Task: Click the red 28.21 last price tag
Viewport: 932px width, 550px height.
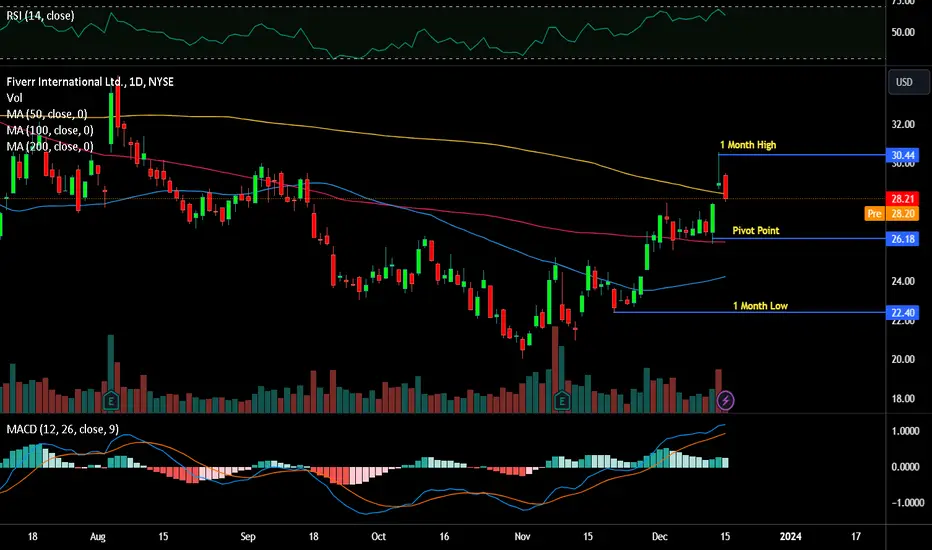Action: tap(902, 199)
